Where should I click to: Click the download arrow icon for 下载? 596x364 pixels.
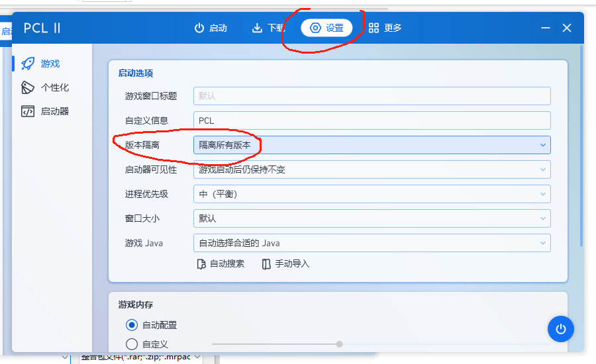[x=257, y=28]
